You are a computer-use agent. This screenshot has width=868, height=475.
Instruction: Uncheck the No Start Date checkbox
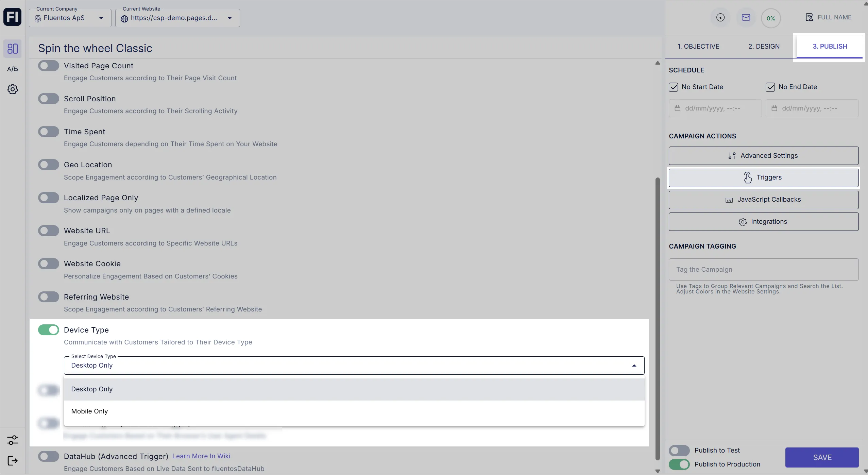pos(673,87)
